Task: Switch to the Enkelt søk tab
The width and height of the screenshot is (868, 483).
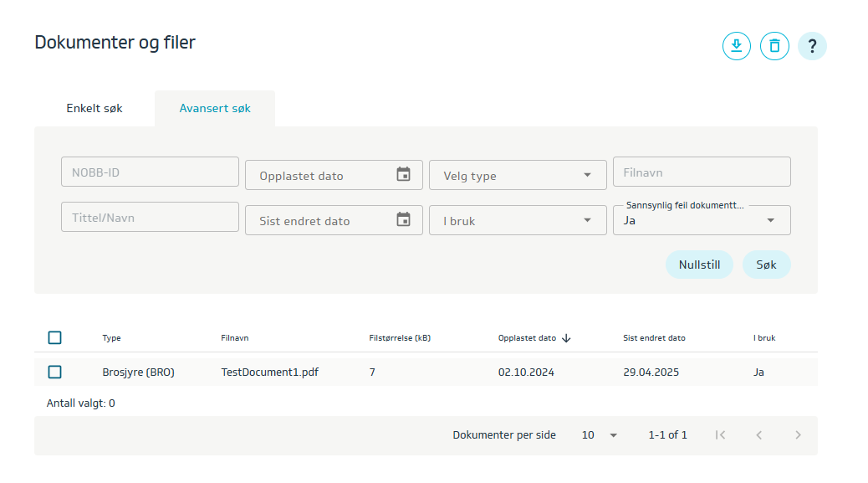Action: pos(94,109)
